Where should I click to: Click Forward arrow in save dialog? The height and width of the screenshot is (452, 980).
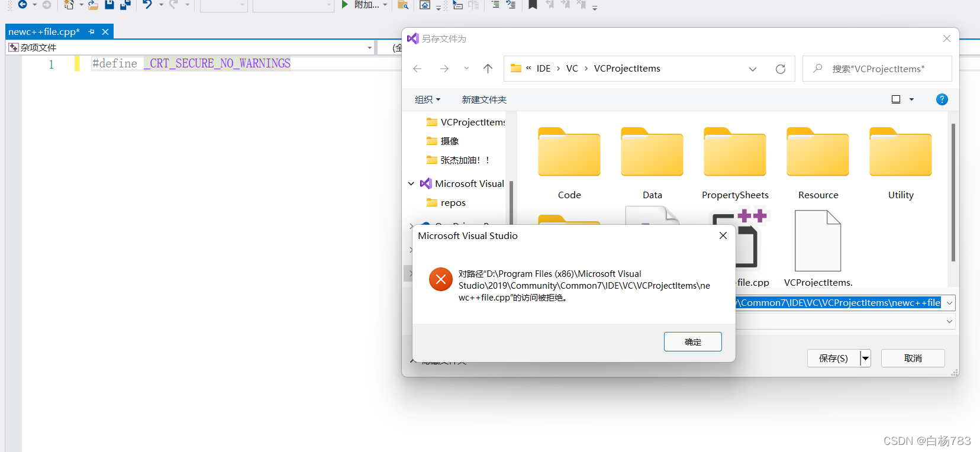tap(444, 69)
